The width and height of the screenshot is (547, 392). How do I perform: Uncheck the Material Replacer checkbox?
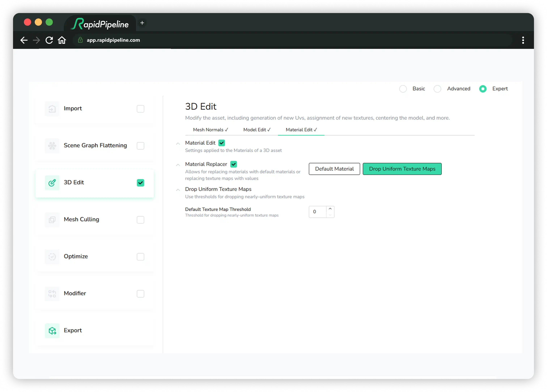pyautogui.click(x=234, y=164)
